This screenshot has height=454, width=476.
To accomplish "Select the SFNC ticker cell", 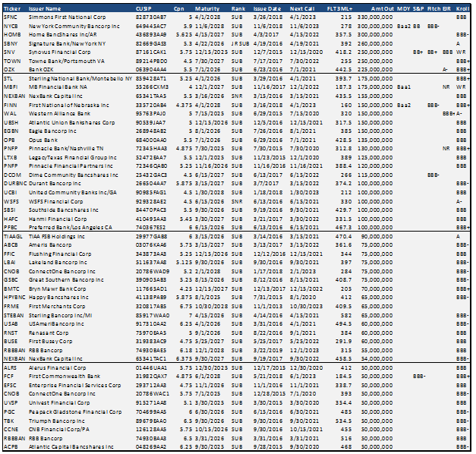I will coord(11,15).
